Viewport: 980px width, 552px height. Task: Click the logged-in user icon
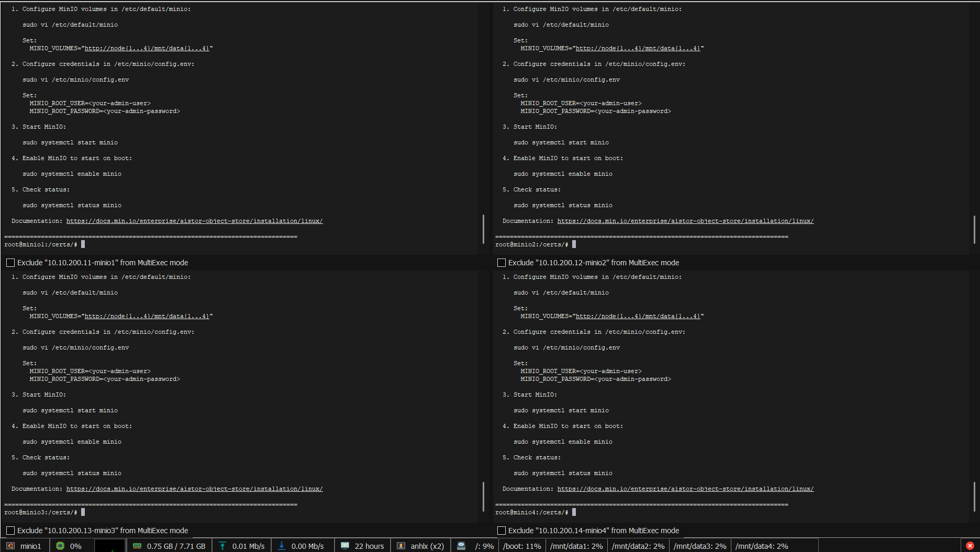click(x=401, y=546)
